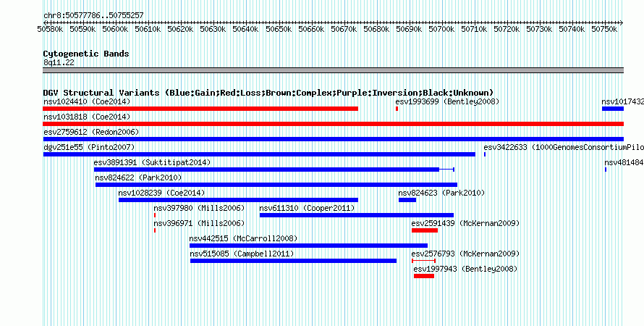Open the esv2759612 (Redon2006) gain bar
The image size is (644, 326).
pos(333,139)
